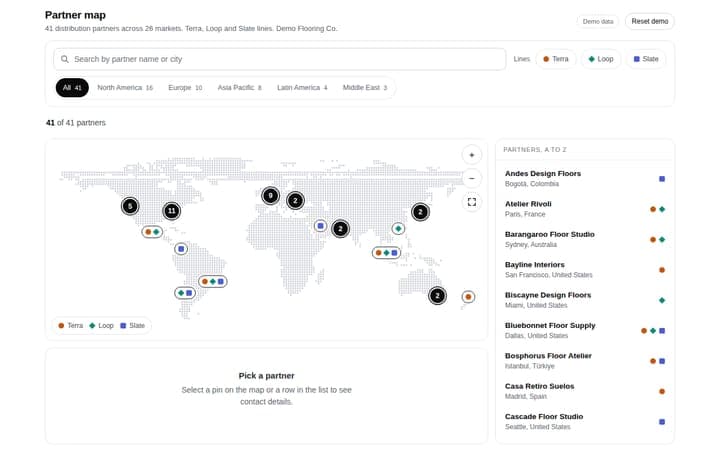Open the cluster of 11 partners pin

[x=172, y=211]
